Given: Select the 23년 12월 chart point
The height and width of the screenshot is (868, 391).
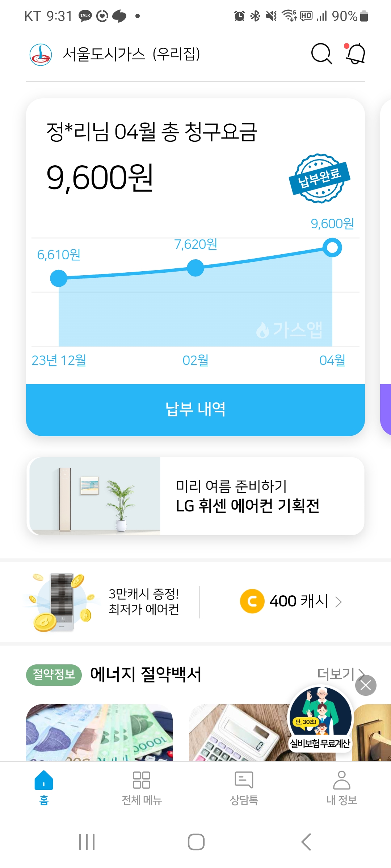Looking at the screenshot, I should (x=59, y=278).
